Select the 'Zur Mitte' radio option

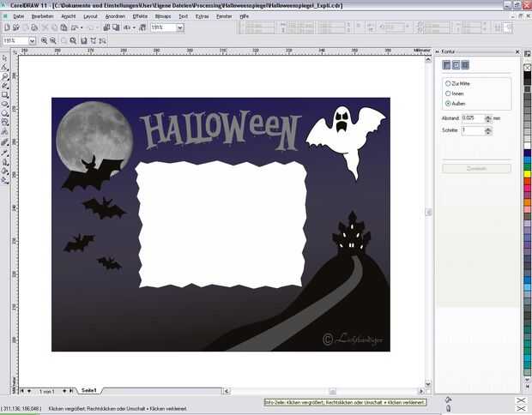[448, 83]
